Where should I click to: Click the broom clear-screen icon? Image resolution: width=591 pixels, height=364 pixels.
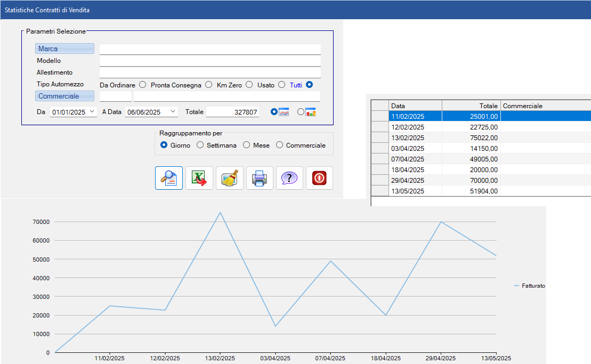[x=230, y=178]
